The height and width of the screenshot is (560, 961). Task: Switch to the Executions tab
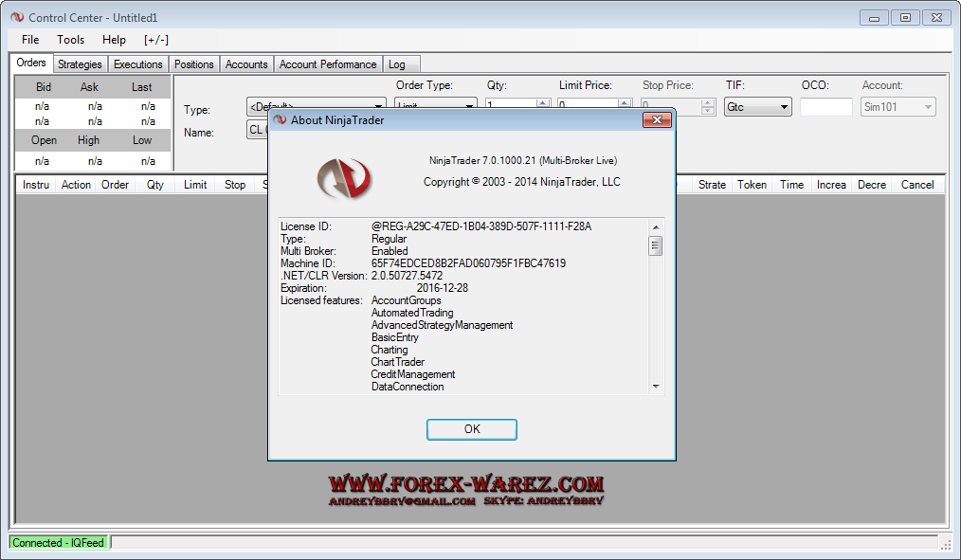(x=138, y=64)
